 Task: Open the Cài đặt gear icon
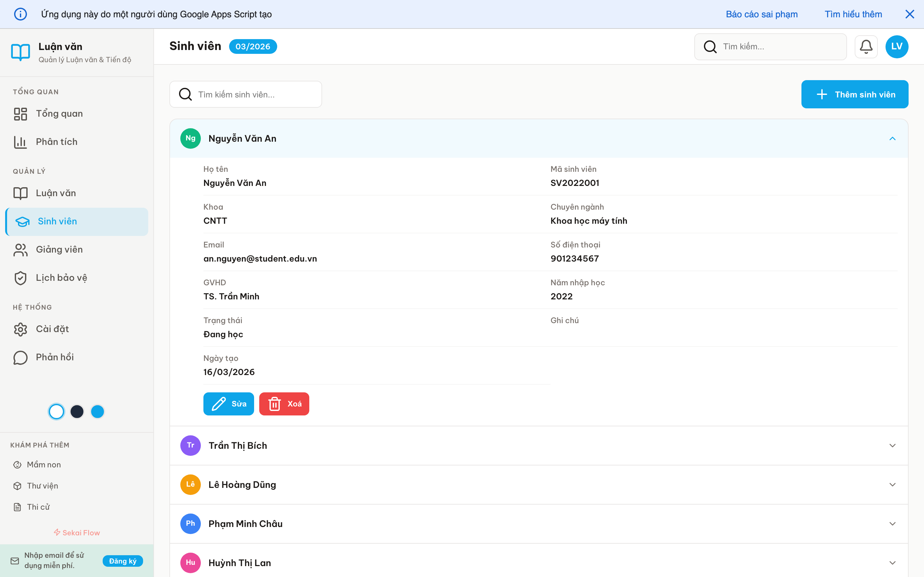click(20, 329)
